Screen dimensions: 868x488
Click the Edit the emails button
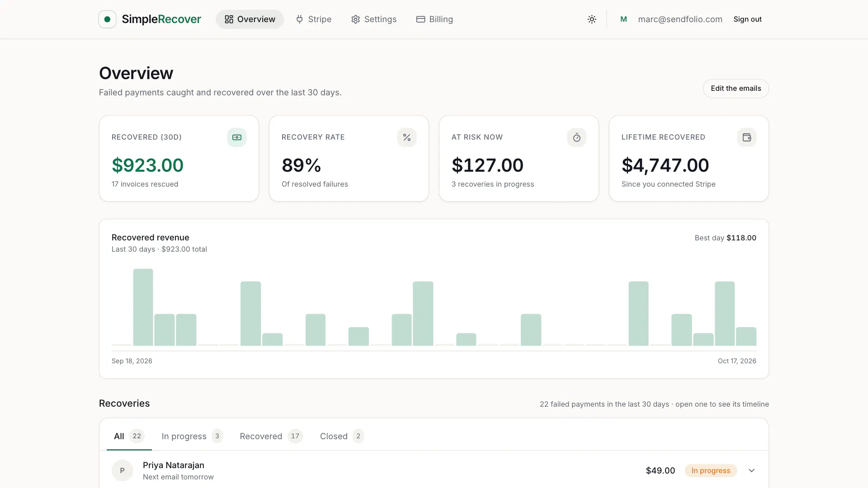(x=736, y=89)
